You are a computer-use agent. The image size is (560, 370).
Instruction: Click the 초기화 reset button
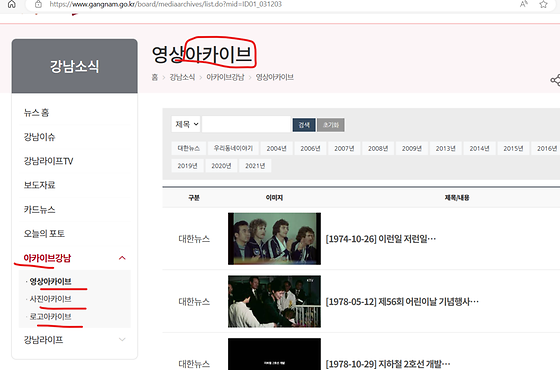click(331, 125)
